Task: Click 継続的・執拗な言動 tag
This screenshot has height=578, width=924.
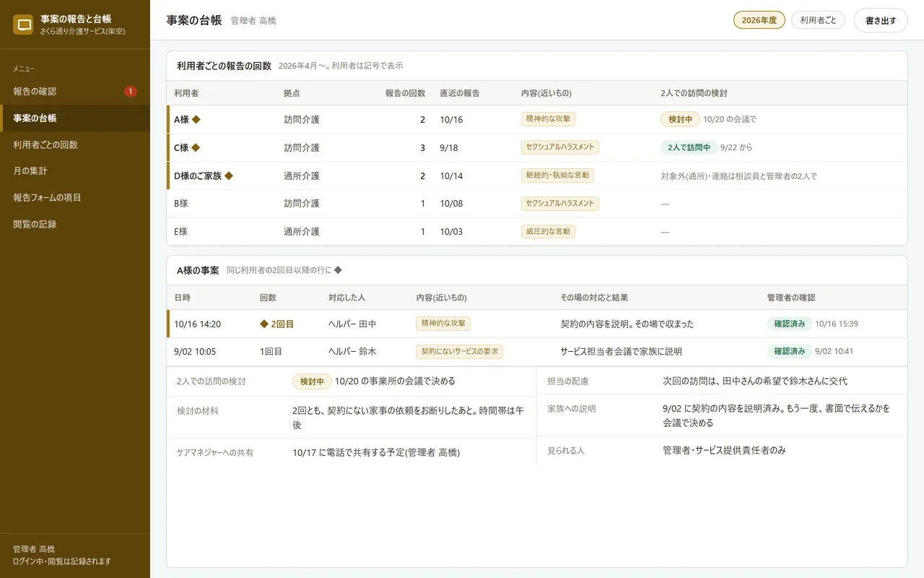Action: 557,176
